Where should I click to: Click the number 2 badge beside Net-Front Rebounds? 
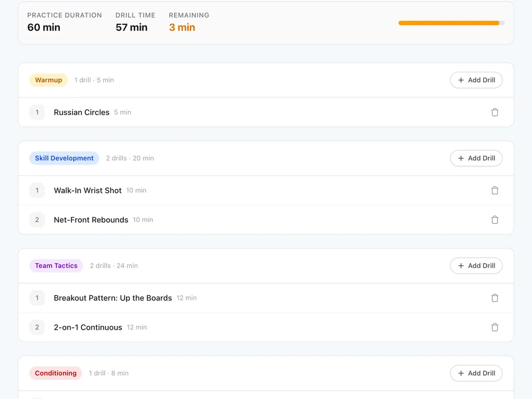[37, 220]
